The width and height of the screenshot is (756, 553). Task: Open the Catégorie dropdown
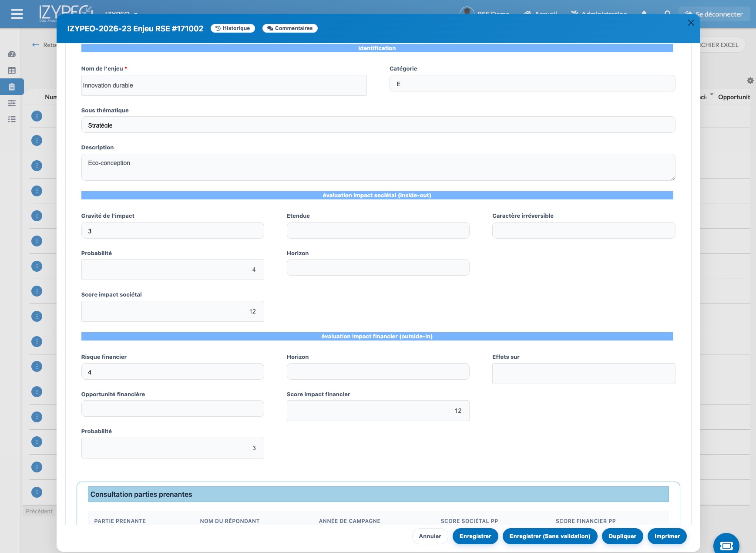tap(532, 84)
